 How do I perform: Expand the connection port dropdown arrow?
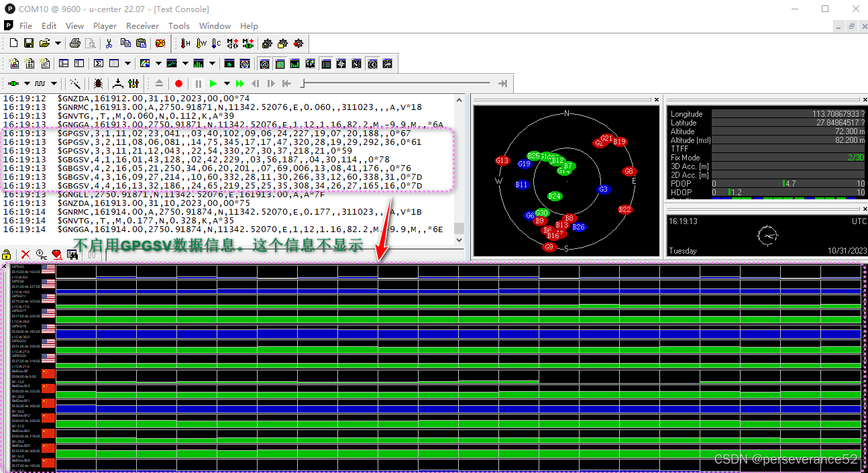point(27,84)
